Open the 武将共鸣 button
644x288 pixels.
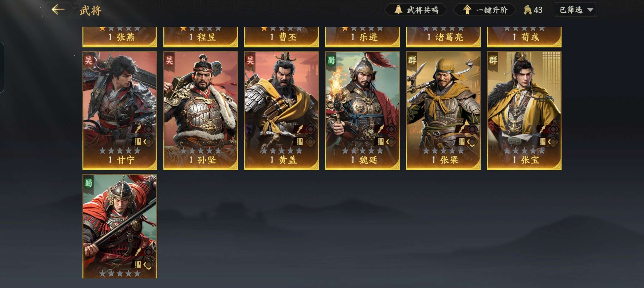pos(416,10)
